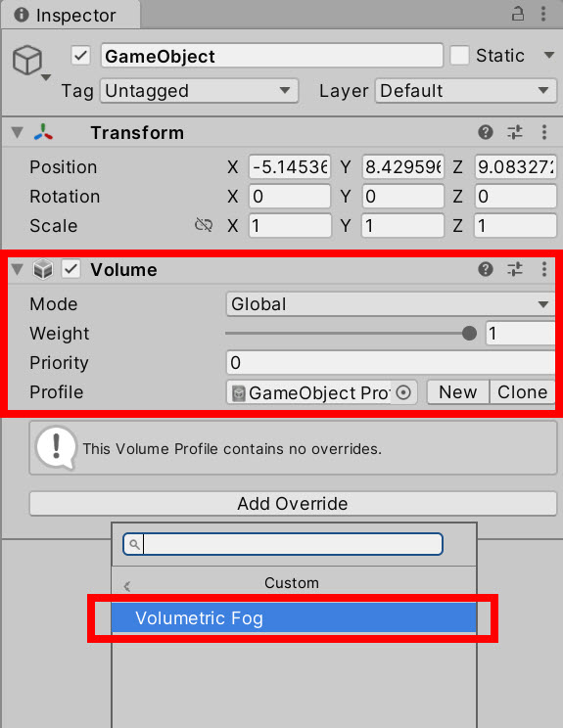Click the Priority label
563x728 pixels.
[59, 363]
